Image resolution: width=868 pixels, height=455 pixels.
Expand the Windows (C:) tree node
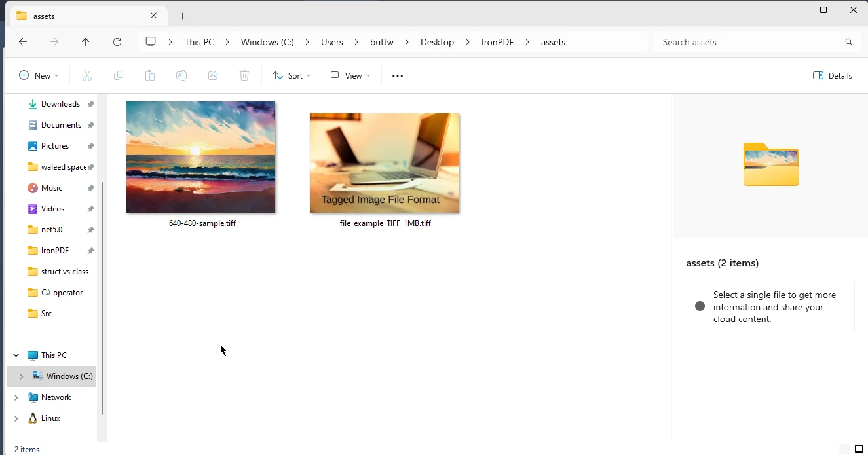21,376
